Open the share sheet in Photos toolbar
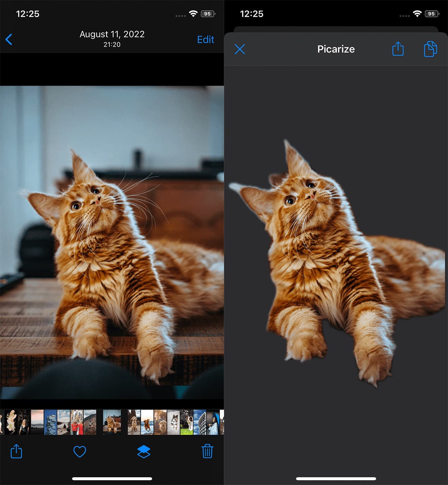The width and height of the screenshot is (448, 485). [x=16, y=451]
